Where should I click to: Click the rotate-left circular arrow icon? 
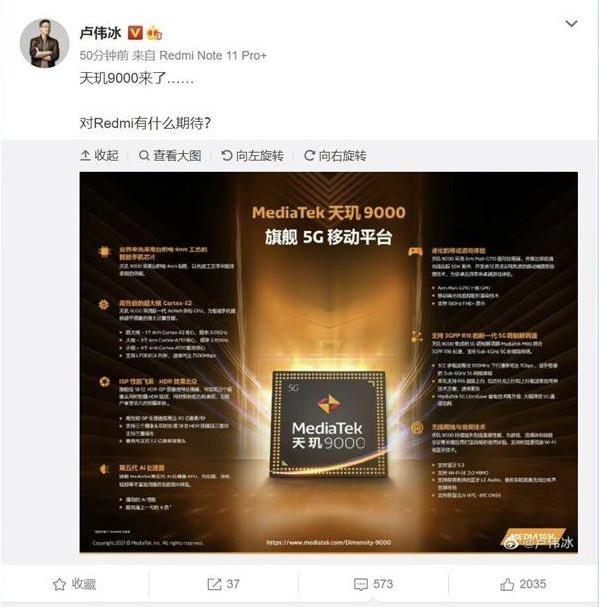[x=227, y=156]
